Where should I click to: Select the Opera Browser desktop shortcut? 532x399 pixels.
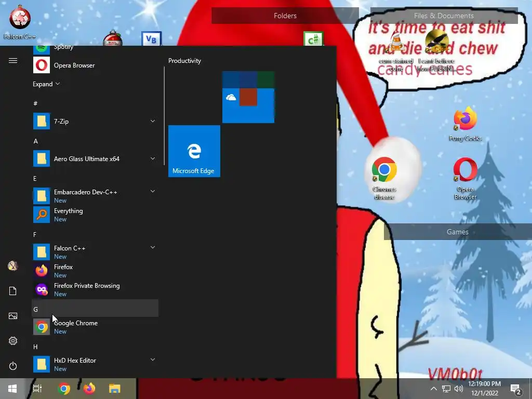tap(465, 178)
